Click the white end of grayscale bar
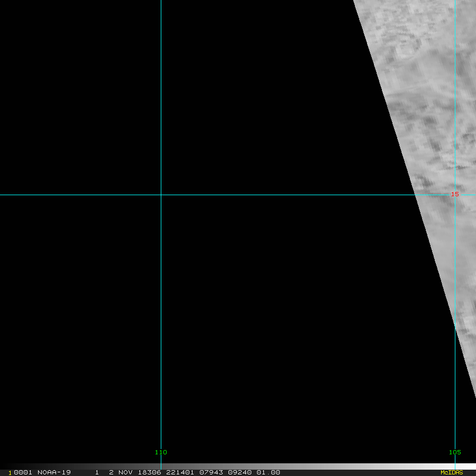The height and width of the screenshot is (476, 476). [468, 466]
